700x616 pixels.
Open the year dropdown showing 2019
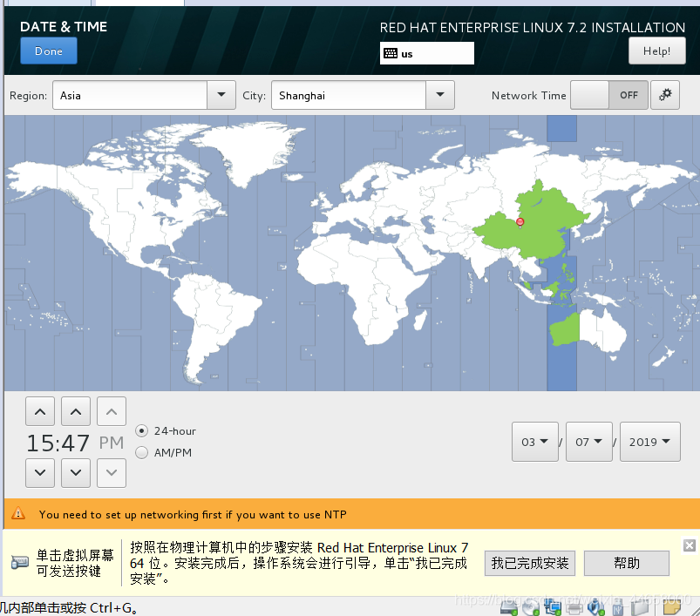[x=650, y=442]
